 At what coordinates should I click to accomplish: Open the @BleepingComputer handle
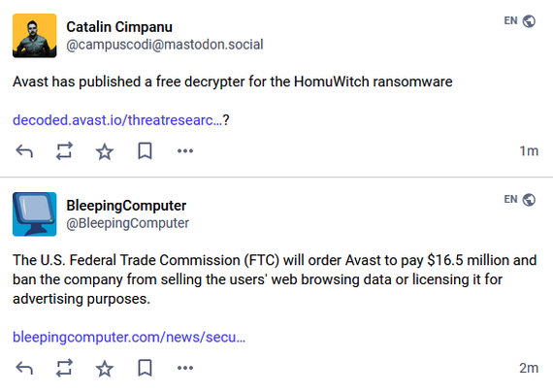coord(128,223)
